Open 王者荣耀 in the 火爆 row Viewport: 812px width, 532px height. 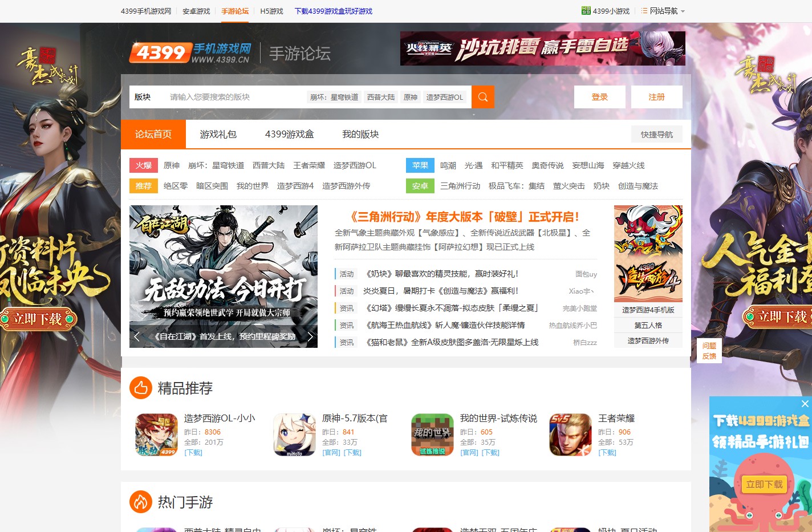[309, 165]
